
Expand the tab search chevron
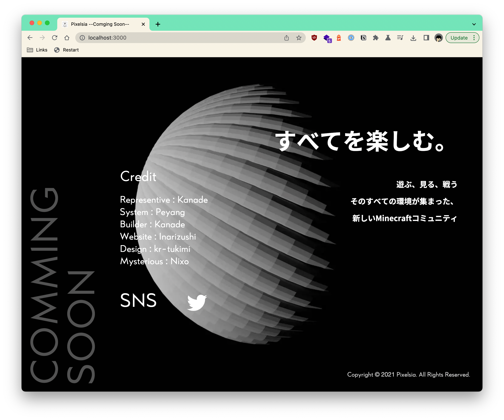click(x=474, y=24)
